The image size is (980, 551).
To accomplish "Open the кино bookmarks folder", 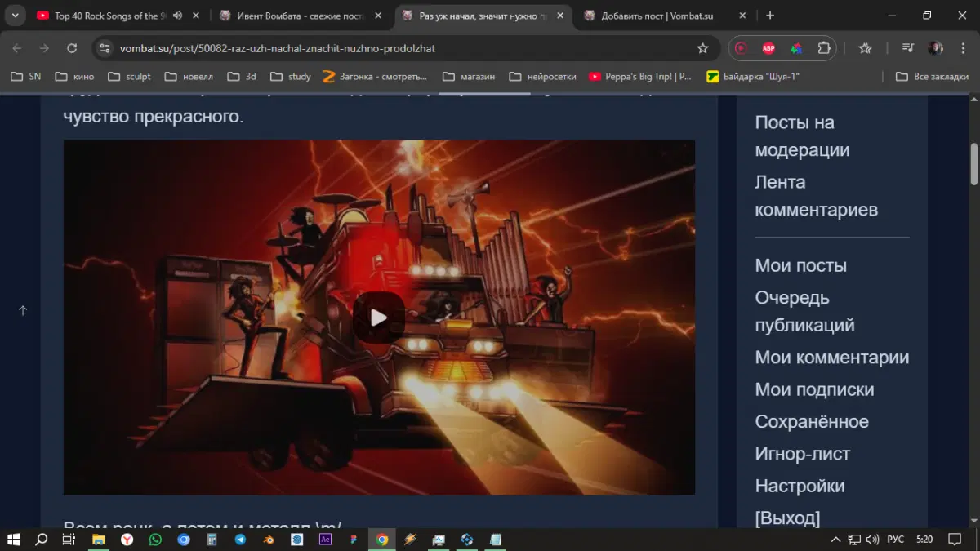I will coord(74,76).
